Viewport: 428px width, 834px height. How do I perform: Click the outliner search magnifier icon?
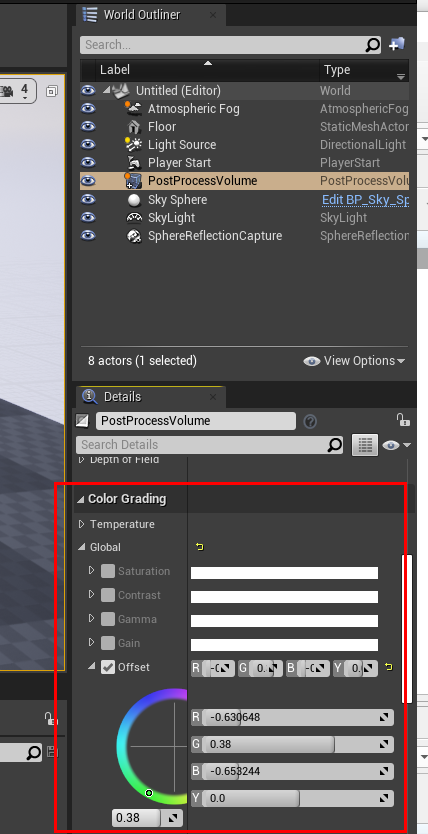(373, 45)
